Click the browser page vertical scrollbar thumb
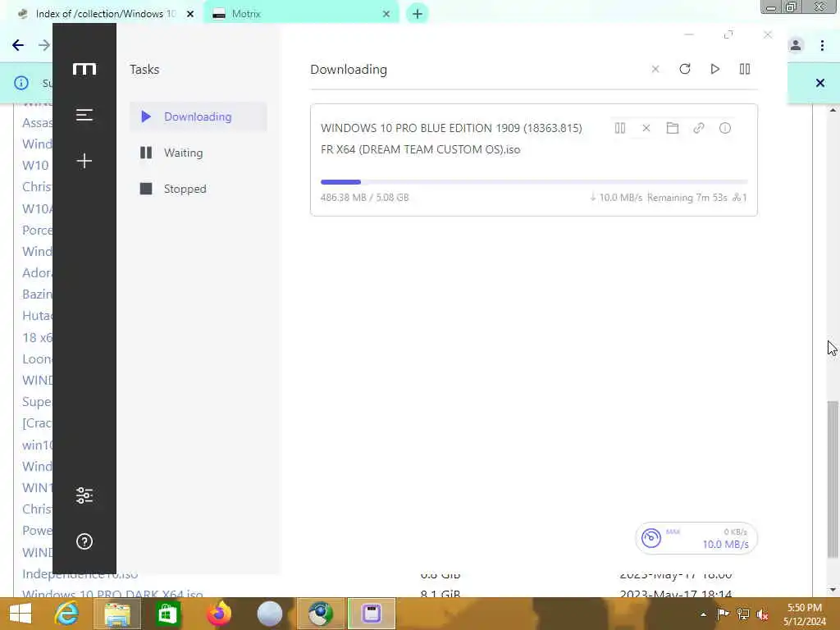The width and height of the screenshot is (840, 630). (833, 479)
